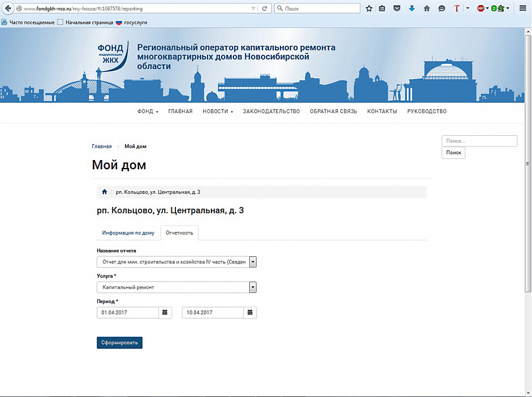Click the Поиск button in the sidebar
Screen dimensions: 532x397
pyautogui.click(x=453, y=153)
